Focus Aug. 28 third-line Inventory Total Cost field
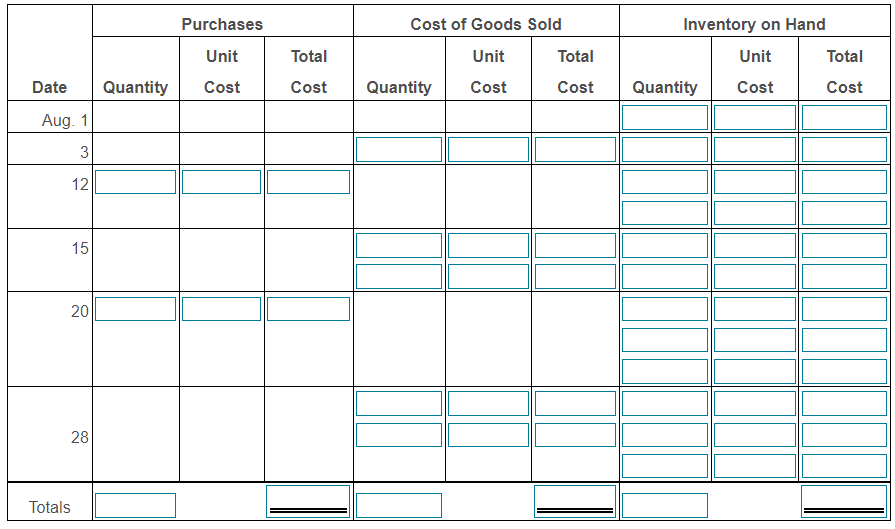The height and width of the screenshot is (529, 895). tap(844, 466)
